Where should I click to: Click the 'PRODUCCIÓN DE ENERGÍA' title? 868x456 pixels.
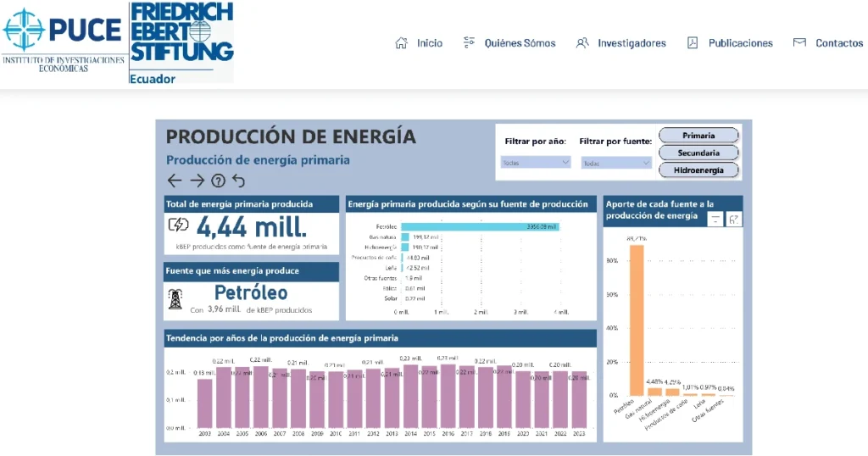[292, 136]
